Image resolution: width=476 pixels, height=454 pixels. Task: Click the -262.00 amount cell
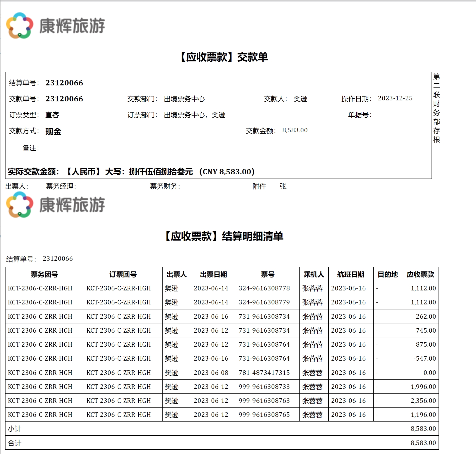click(x=424, y=316)
